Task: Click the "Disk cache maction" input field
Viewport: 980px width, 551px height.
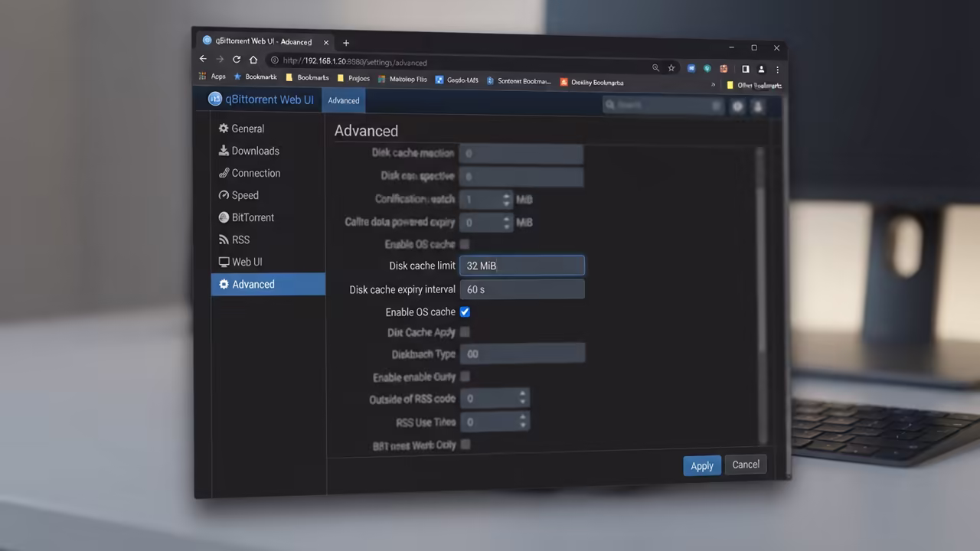Action: tap(521, 154)
